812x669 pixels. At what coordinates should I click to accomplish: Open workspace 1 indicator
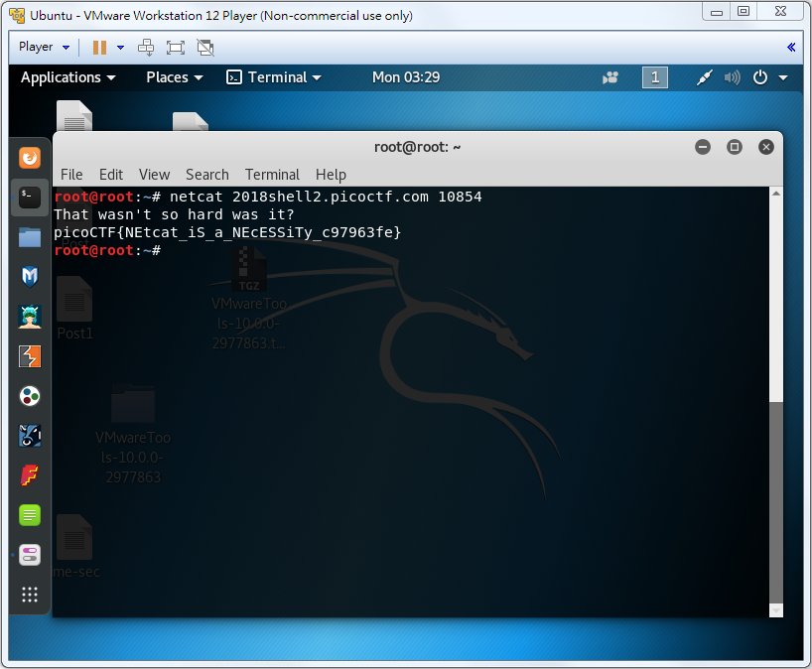pos(655,77)
